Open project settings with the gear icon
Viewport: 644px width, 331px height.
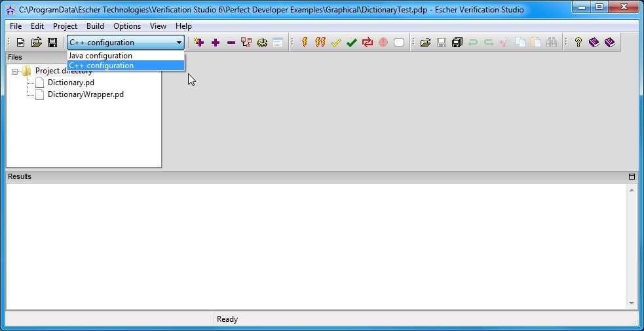click(262, 43)
